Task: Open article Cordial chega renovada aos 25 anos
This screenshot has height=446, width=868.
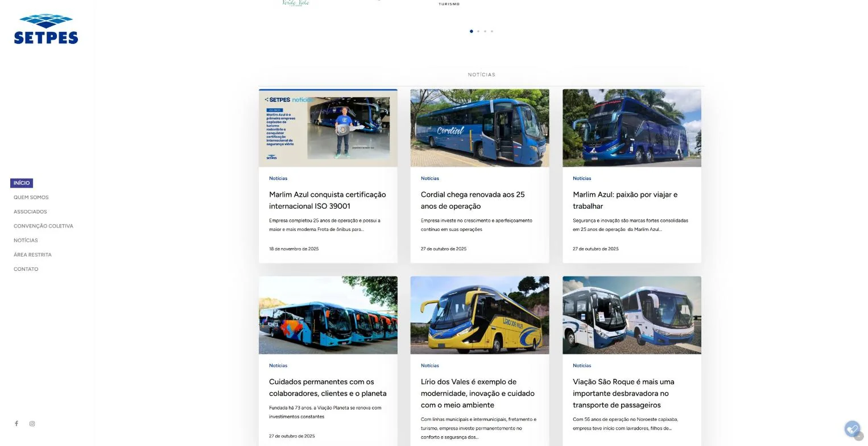Action: [x=473, y=200]
